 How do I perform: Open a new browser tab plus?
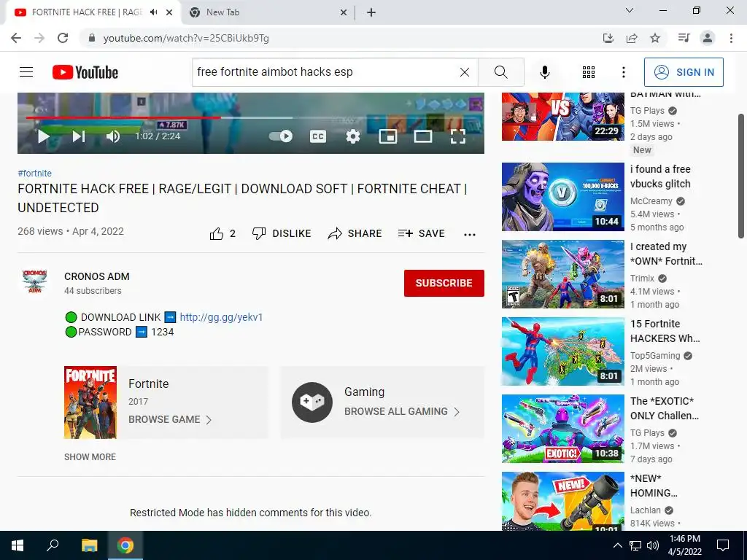(371, 13)
